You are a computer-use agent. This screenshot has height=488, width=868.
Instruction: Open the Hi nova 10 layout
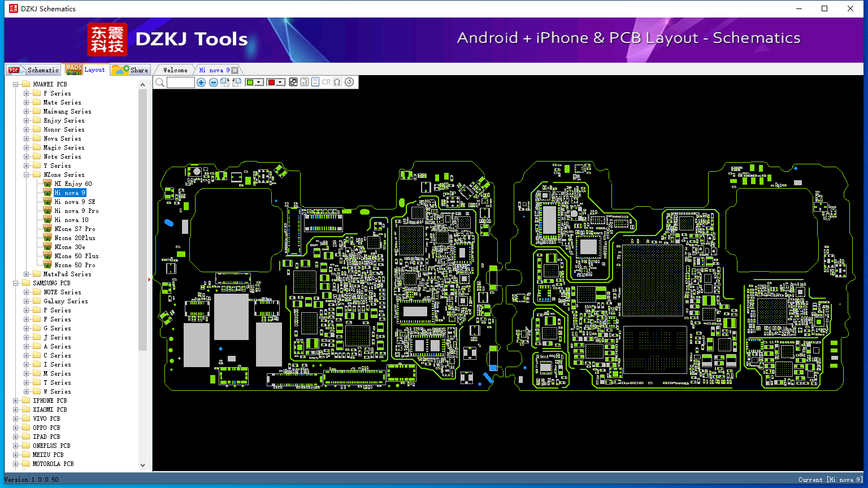pos(71,220)
